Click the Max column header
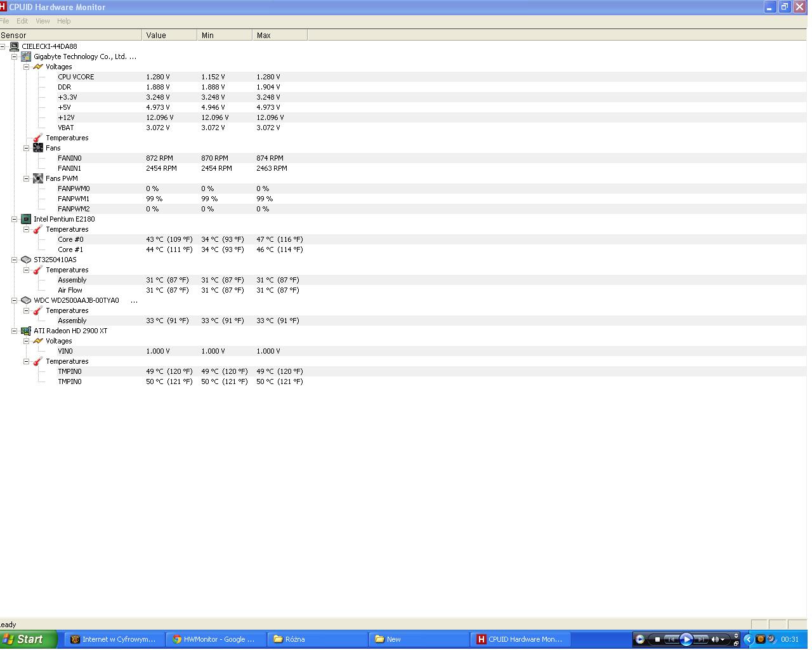 (x=280, y=36)
